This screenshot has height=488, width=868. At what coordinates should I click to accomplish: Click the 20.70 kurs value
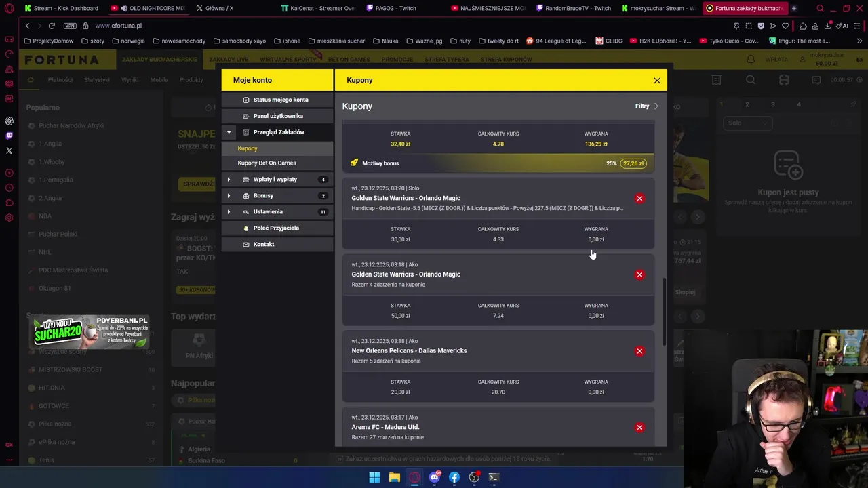(x=498, y=392)
